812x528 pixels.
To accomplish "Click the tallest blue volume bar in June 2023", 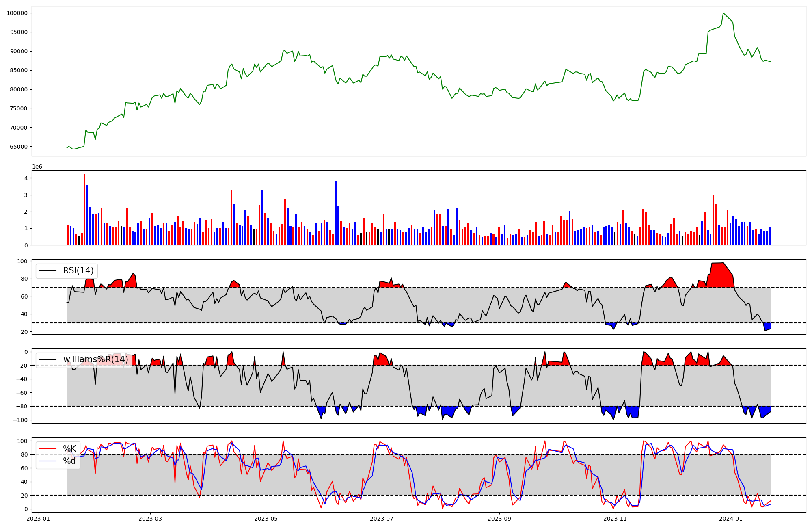I will [336, 213].
